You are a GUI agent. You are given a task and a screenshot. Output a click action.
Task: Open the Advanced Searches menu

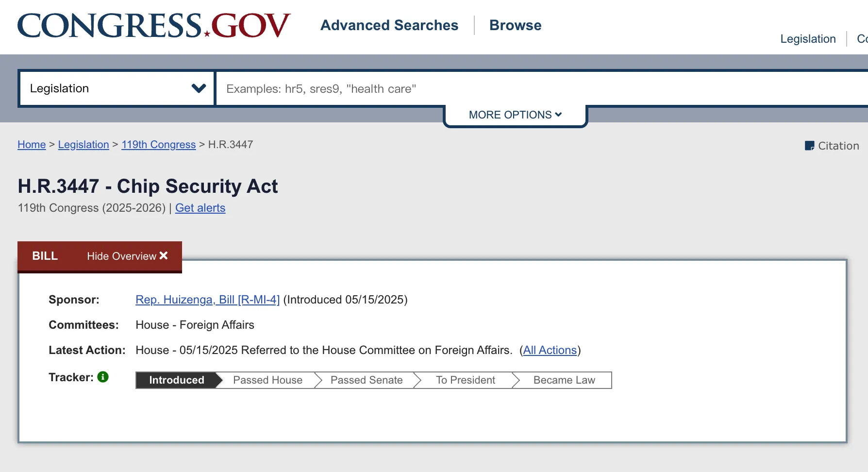point(389,25)
